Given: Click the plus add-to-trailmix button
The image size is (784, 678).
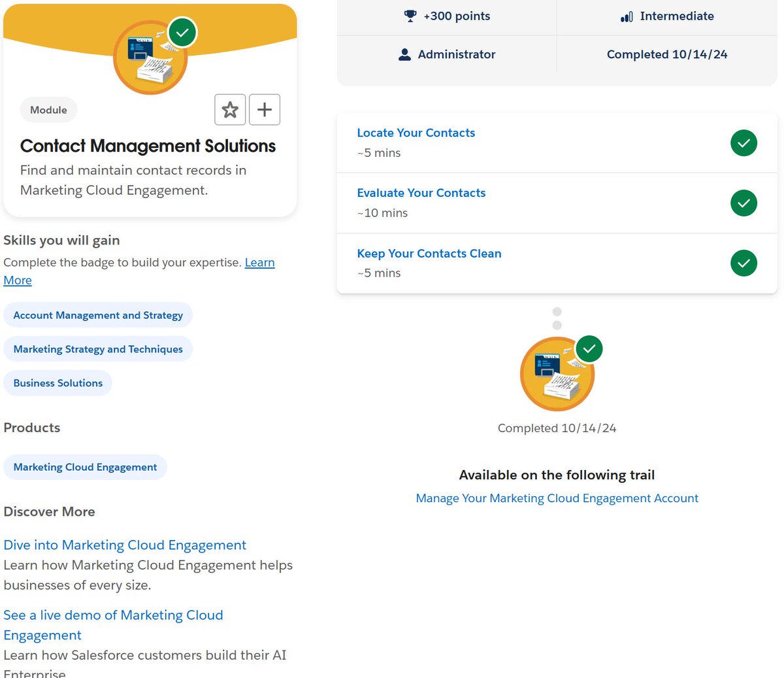Looking at the screenshot, I should 265,109.
